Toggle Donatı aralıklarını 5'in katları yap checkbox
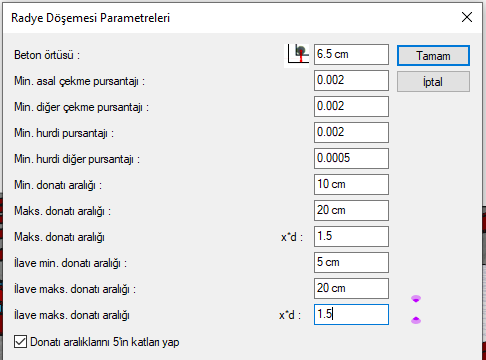 (21, 342)
